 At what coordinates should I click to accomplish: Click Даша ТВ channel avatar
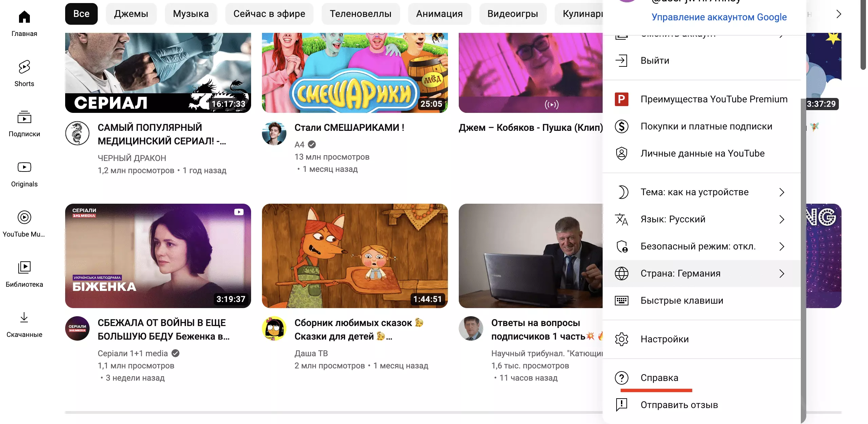[x=274, y=328]
